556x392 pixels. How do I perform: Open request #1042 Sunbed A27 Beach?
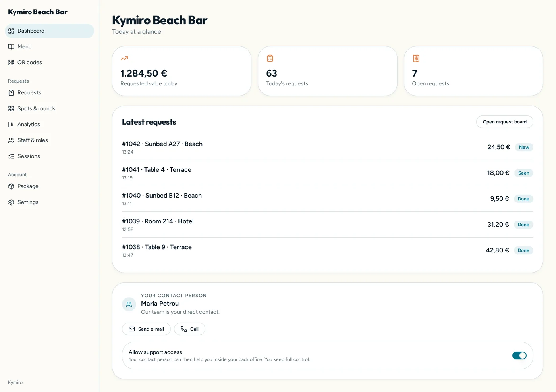(327, 147)
